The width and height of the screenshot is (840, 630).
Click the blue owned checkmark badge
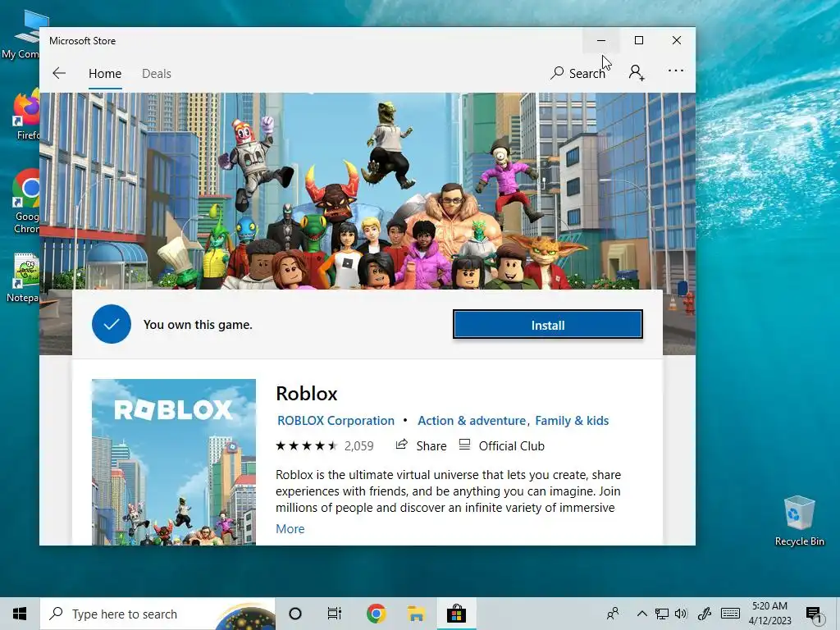tap(112, 324)
